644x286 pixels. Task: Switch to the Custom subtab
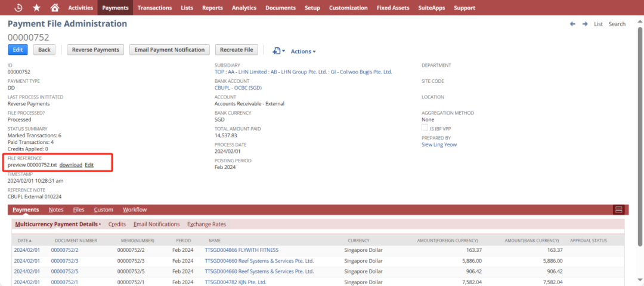(104, 210)
